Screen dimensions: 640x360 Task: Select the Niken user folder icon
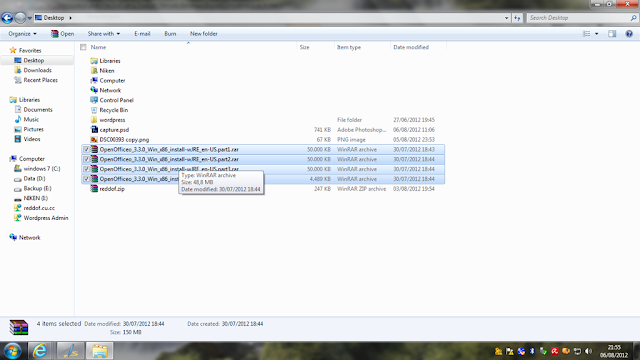(x=94, y=71)
